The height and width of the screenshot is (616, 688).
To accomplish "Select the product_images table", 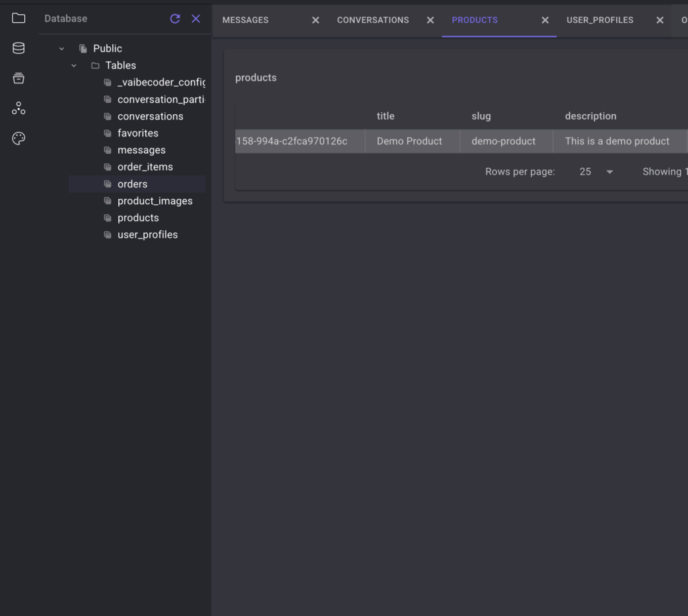I will [155, 201].
